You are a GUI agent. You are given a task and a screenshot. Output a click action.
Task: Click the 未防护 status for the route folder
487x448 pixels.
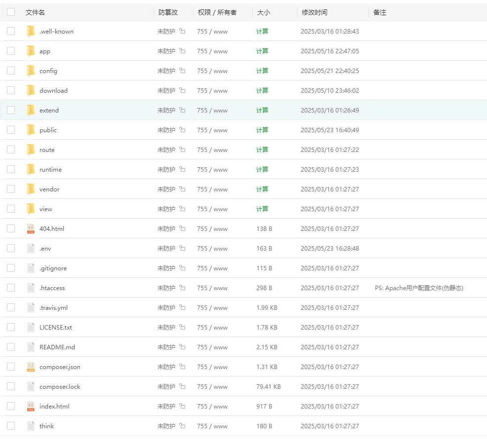[x=166, y=149]
